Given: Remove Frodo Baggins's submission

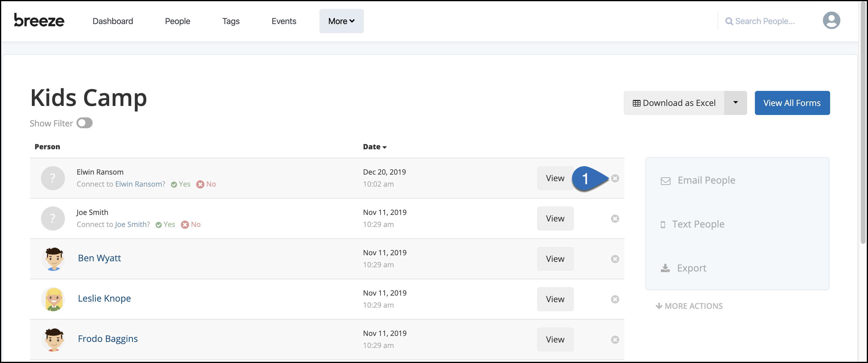Looking at the screenshot, I should tap(615, 340).
